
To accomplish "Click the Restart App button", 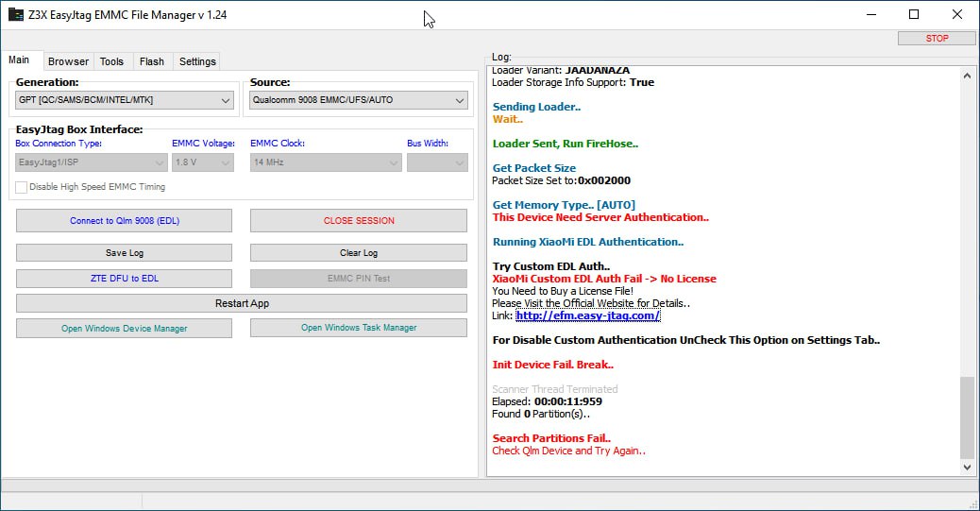I will click(x=242, y=303).
